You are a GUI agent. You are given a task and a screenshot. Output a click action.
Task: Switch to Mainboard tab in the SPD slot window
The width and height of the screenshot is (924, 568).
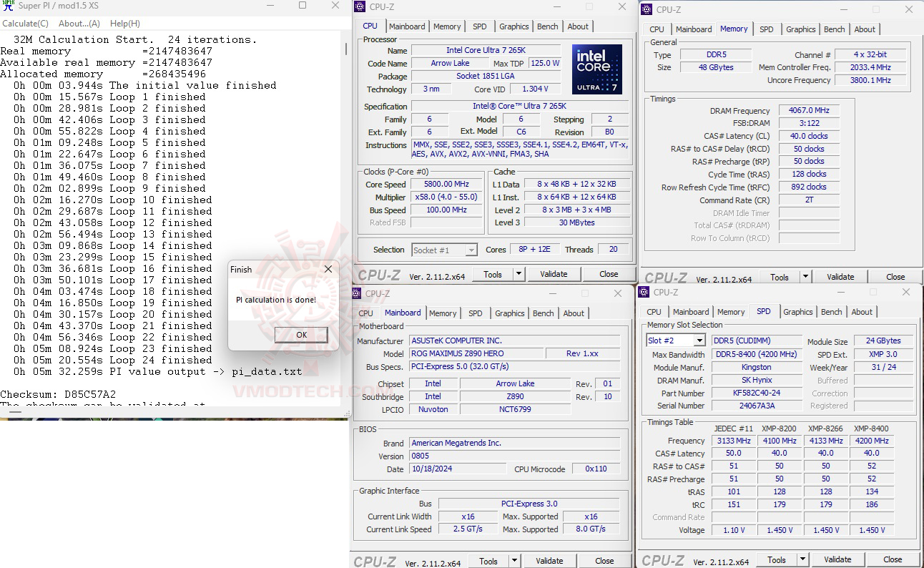coord(691,312)
